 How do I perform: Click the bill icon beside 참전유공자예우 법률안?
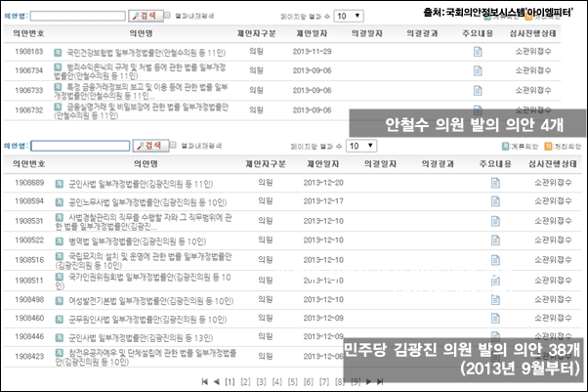60,353
